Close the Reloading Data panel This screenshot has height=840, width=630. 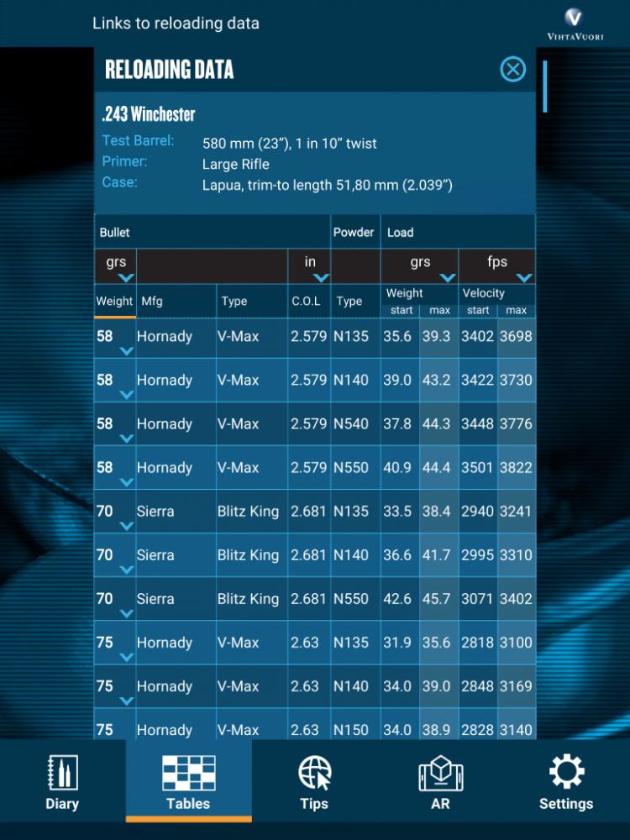point(512,69)
